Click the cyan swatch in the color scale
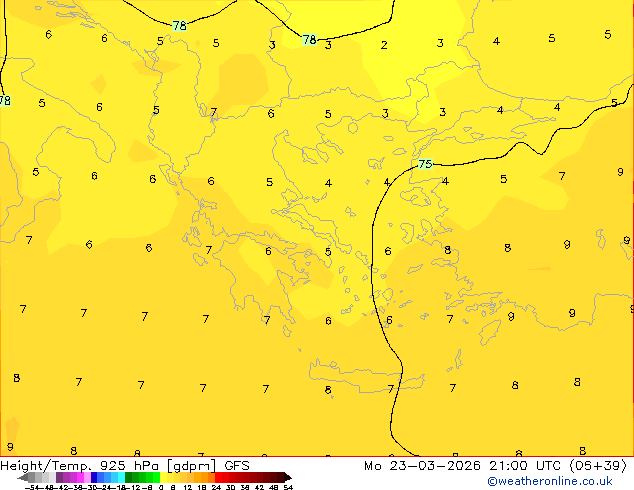This screenshot has width=634, height=490. point(122,477)
